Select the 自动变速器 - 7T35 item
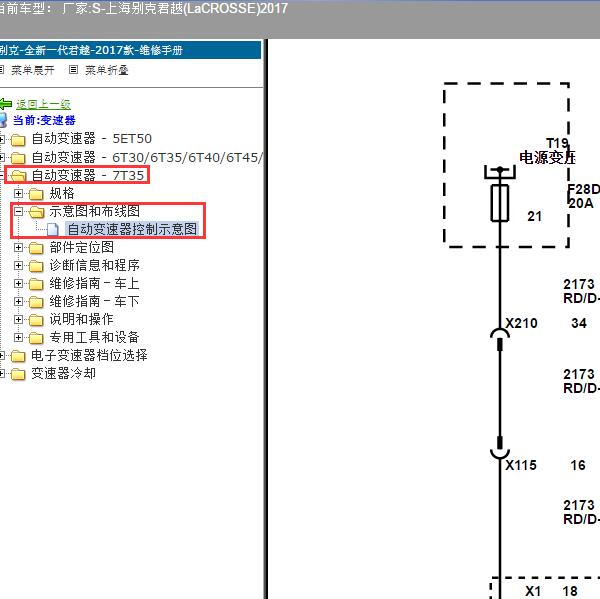 pyautogui.click(x=88, y=175)
